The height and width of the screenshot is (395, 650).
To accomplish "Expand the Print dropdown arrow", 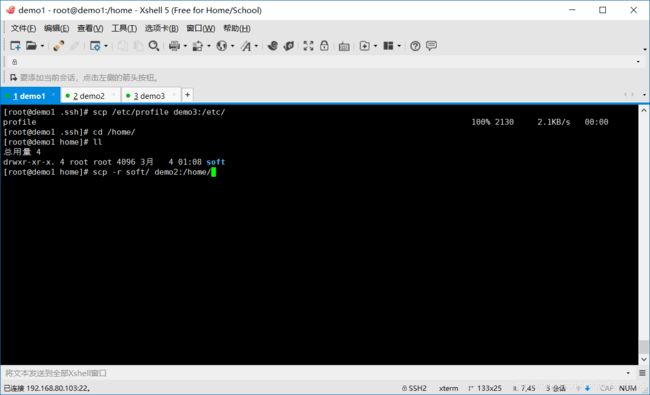I will click(x=185, y=46).
